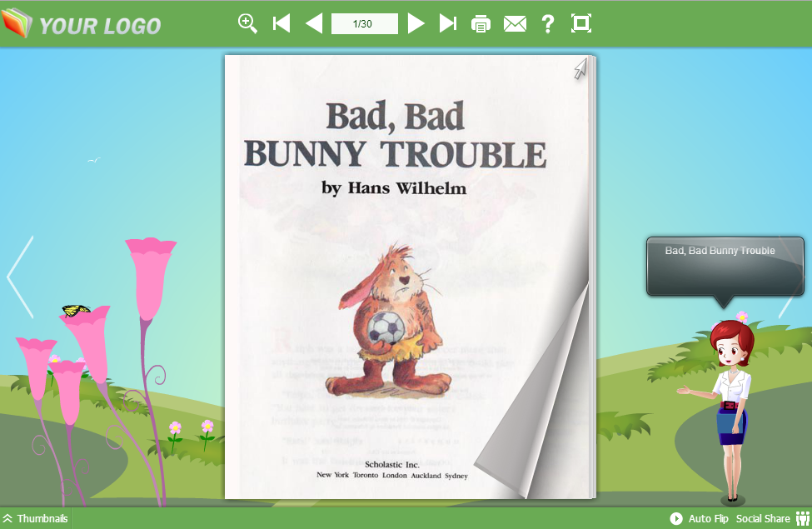Open the help question mark
The image size is (812, 529).
547,24
